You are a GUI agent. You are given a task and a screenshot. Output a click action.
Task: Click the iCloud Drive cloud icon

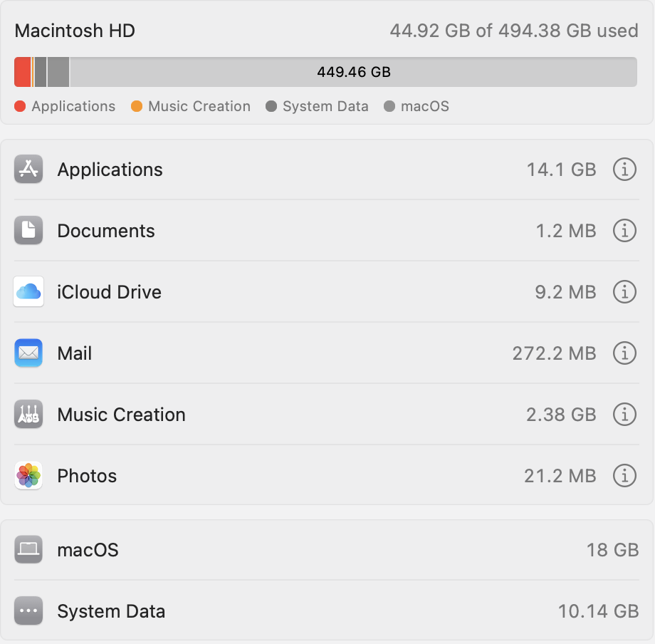[x=28, y=292]
